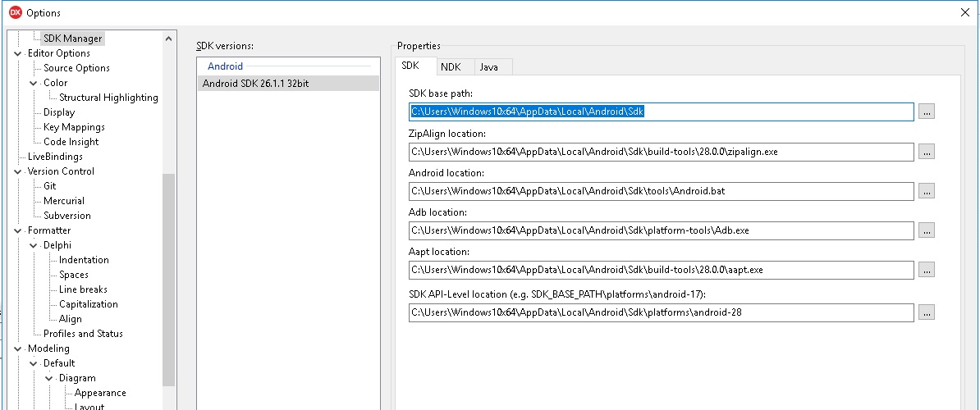The image size is (980, 410).
Task: Collapse the Default modeling node
Action: tap(33, 363)
